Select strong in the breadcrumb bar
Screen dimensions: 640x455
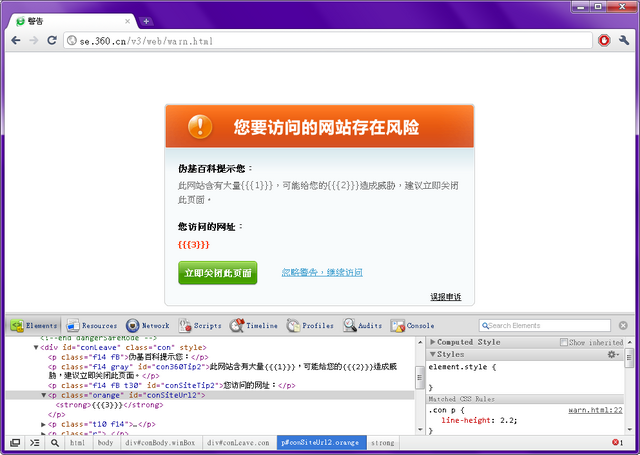point(383,442)
